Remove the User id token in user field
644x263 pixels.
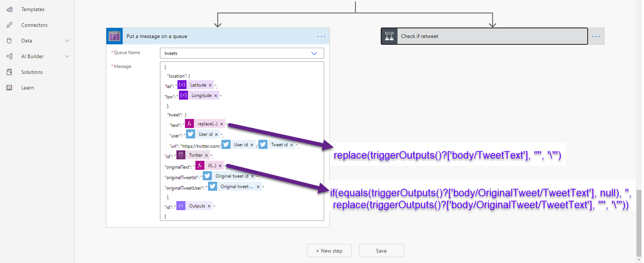[217, 134]
